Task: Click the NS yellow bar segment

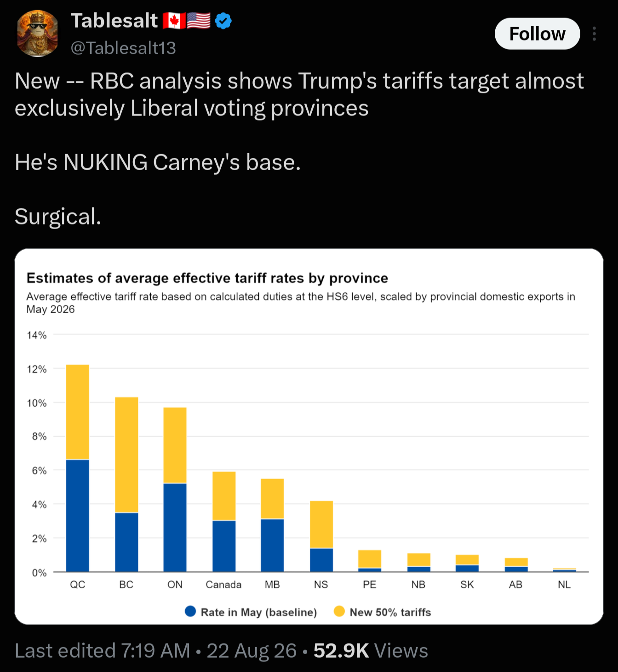Action: pyautogui.click(x=321, y=525)
